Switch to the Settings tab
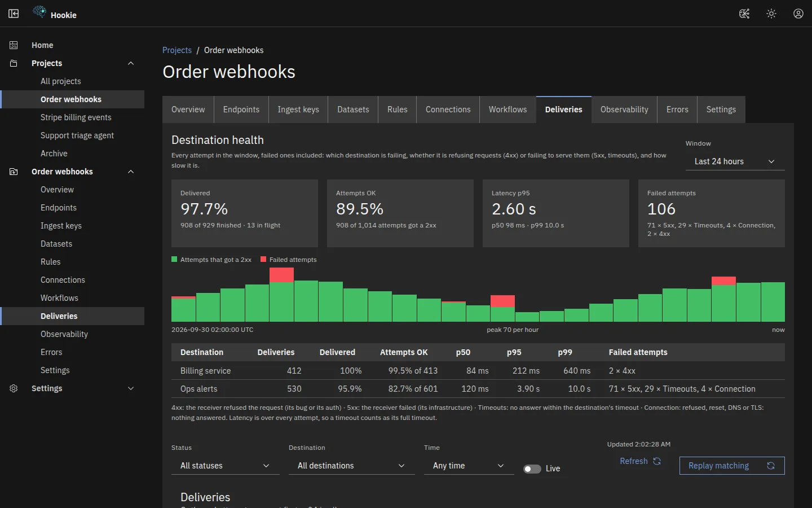The image size is (812, 508). (721, 110)
